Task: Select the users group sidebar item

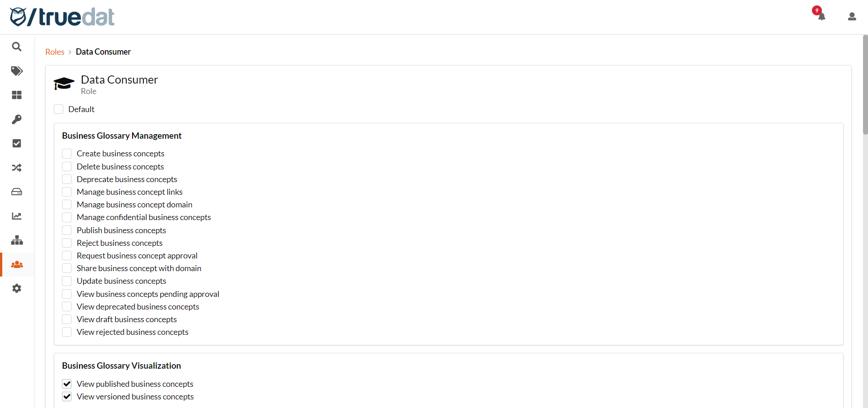Action: click(17, 264)
